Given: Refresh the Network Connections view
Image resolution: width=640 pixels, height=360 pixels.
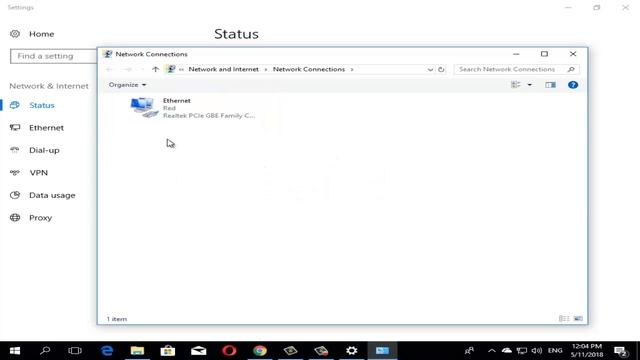Looking at the screenshot, I should [441, 69].
